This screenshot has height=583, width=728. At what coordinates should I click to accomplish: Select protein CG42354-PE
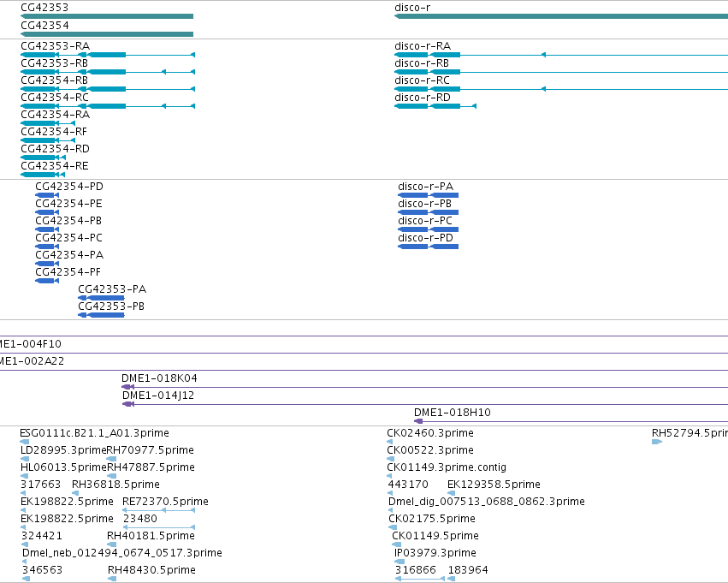(x=47, y=212)
